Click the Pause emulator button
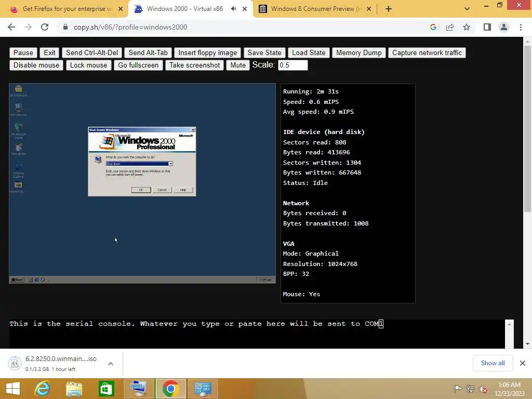The height and width of the screenshot is (399, 532). 23,52
